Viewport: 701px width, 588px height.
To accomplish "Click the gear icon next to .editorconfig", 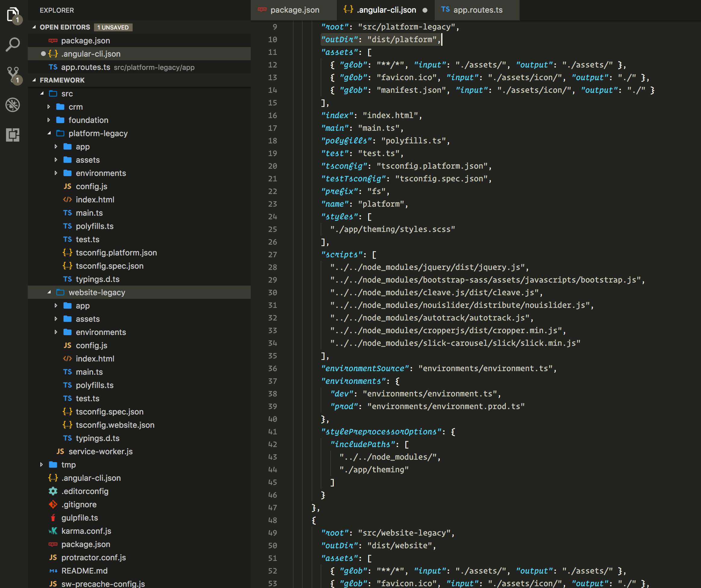I will tap(53, 491).
